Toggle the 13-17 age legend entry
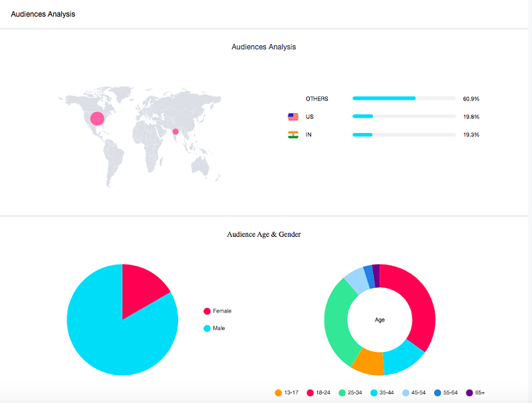532x403 pixels. (286, 393)
